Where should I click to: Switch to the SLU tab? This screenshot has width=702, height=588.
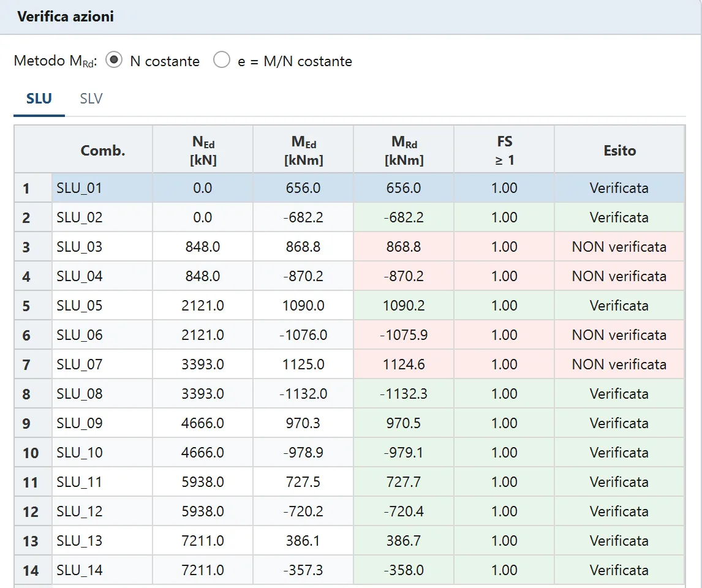point(39,99)
